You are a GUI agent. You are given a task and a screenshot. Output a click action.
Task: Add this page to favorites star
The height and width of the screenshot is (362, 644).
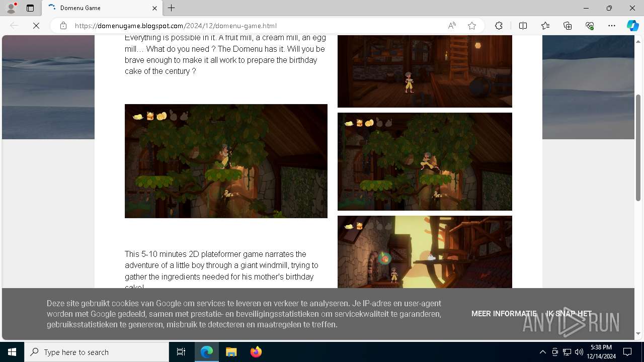point(472,26)
